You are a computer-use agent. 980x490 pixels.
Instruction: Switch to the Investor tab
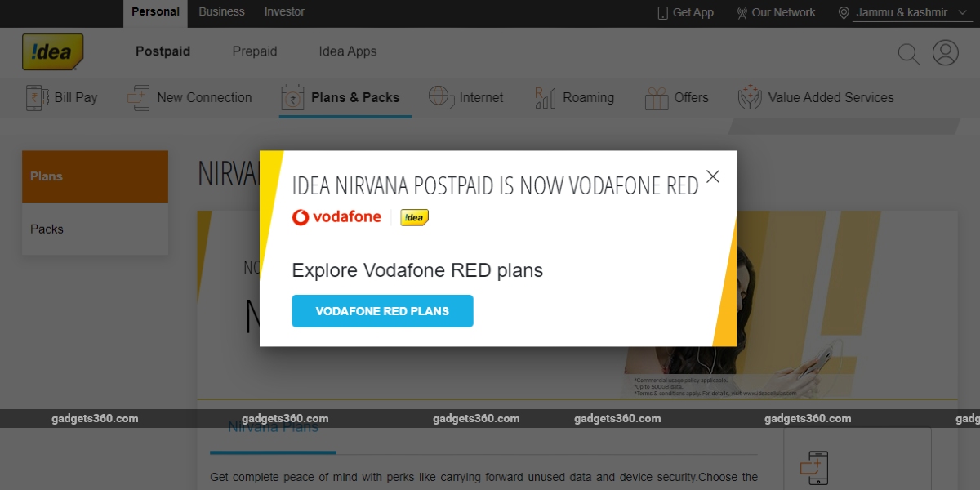pos(284,12)
